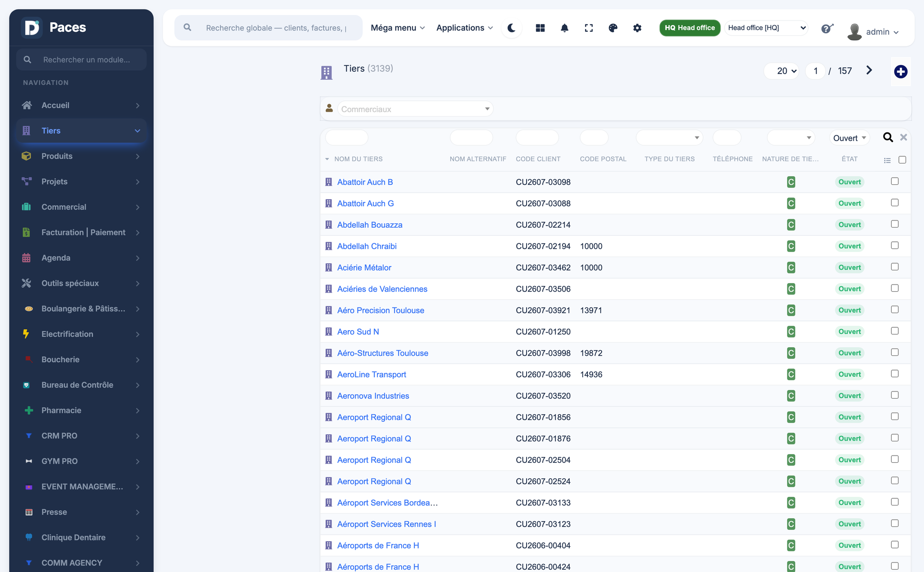Click the page number 1 field

pyautogui.click(x=815, y=71)
